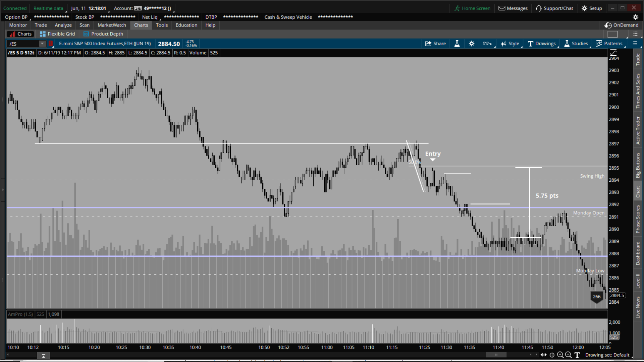Open the Dashboard side tab
644x362 pixels.
click(x=638, y=253)
